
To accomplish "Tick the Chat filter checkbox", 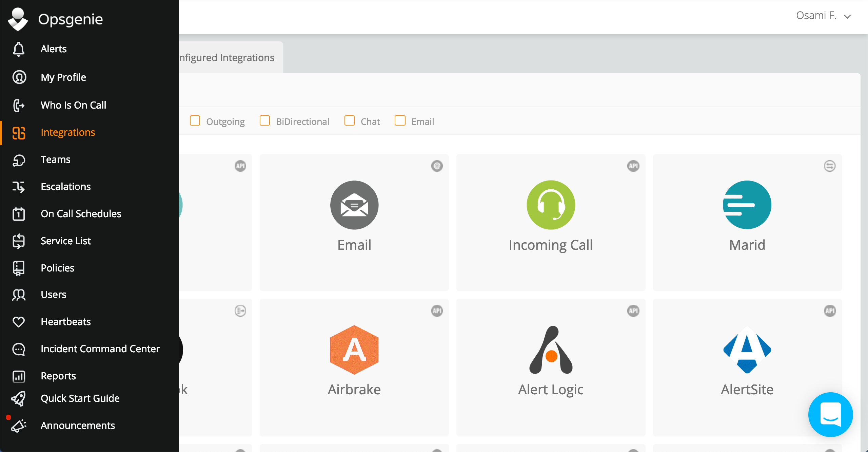I will (350, 121).
